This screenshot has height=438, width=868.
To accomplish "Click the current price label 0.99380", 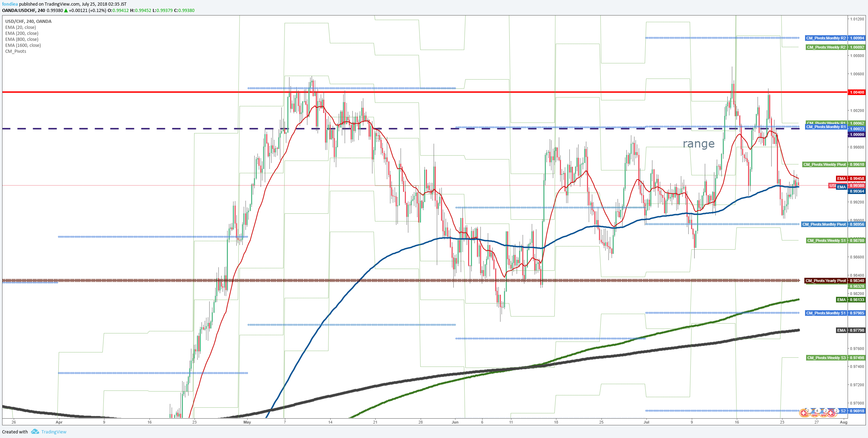I will coord(857,186).
